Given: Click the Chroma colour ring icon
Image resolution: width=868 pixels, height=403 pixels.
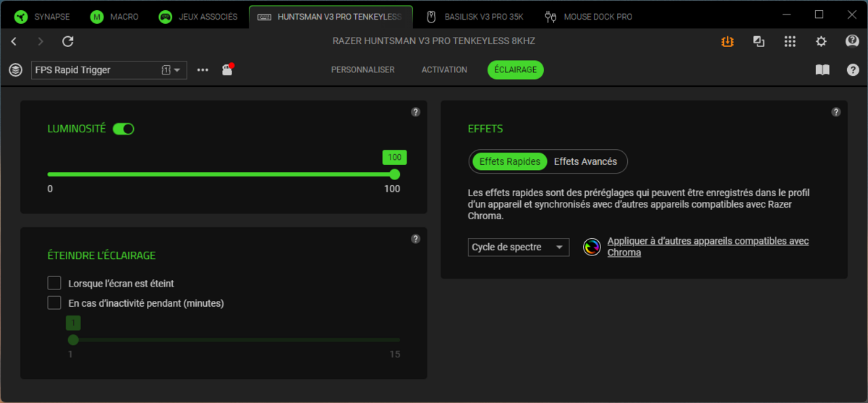Looking at the screenshot, I should pos(592,247).
